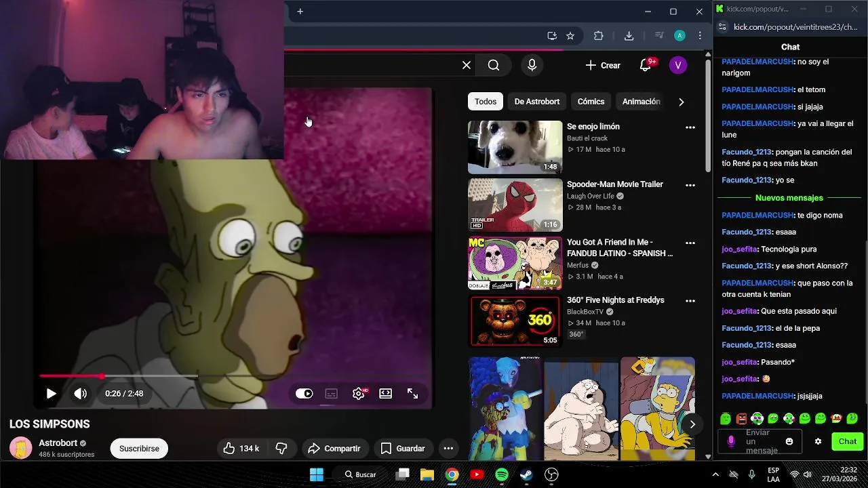Dislike the video
This screenshot has width=868, height=488.
tap(281, 449)
